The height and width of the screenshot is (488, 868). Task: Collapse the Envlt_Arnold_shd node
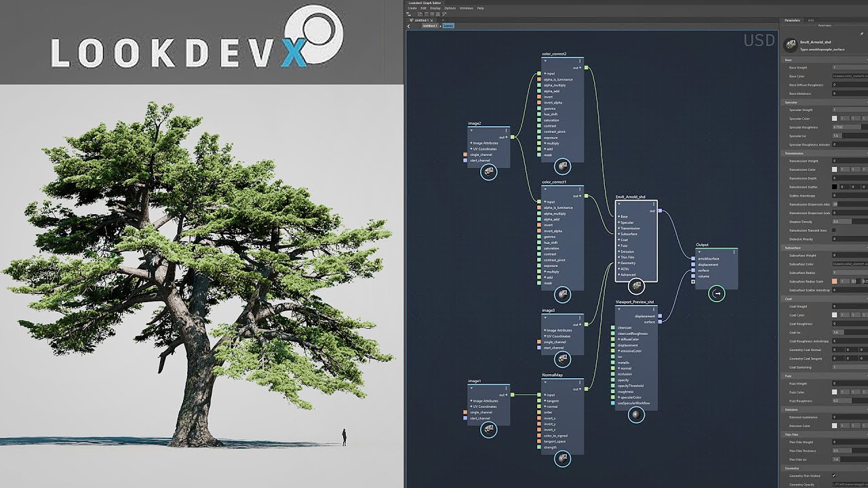click(619, 204)
